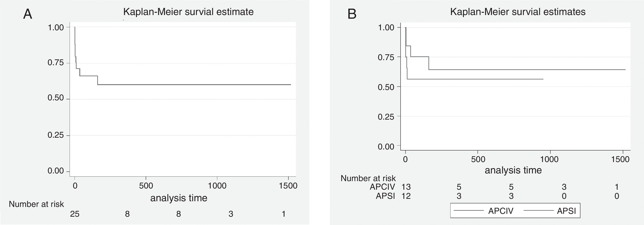Screen dimensions: 644x225
Task: Click the APSI legend text label
Action: point(566,211)
